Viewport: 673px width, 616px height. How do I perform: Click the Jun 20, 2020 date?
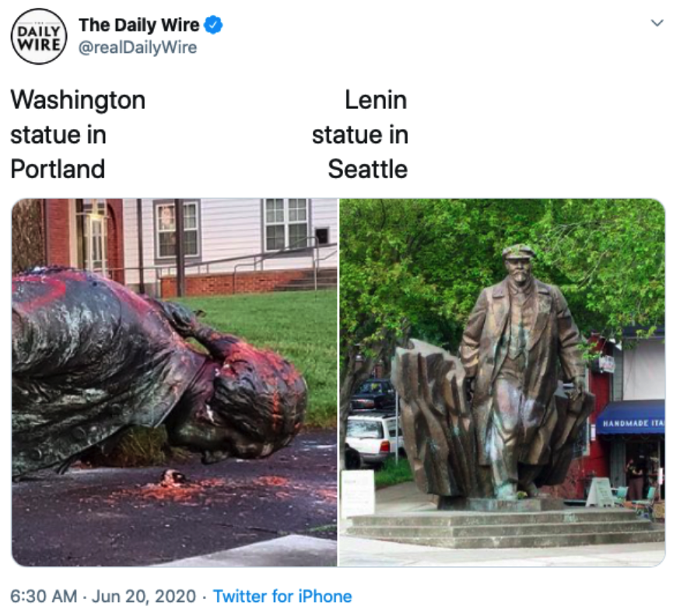coord(144,597)
